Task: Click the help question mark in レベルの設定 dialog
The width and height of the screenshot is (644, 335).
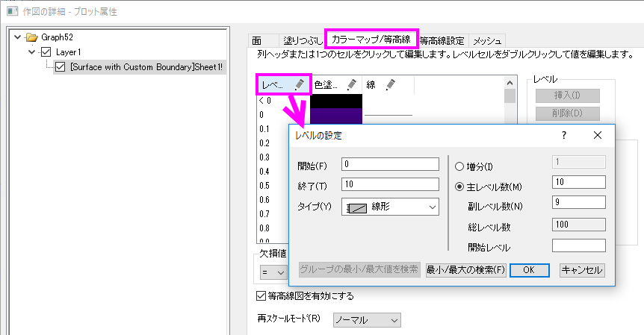Action: [563, 135]
